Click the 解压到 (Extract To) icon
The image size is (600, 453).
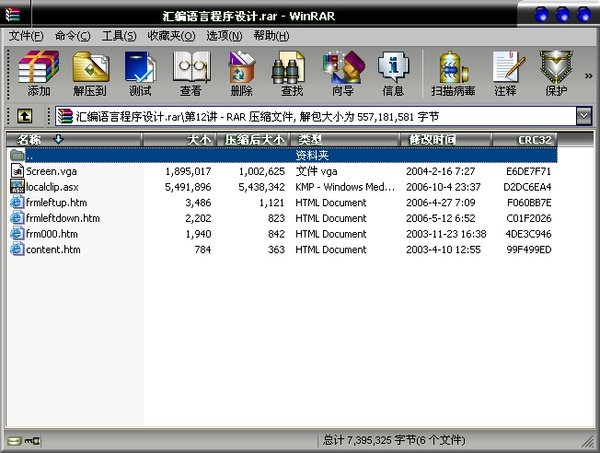pos(90,72)
